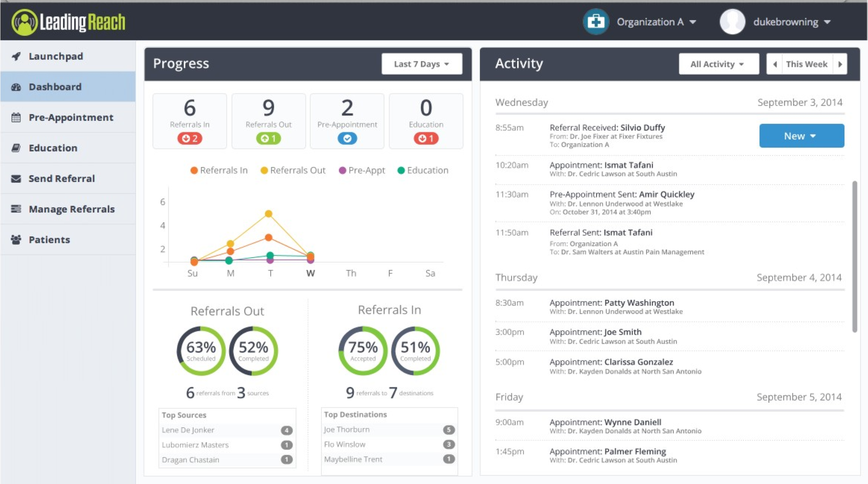The height and width of the screenshot is (484, 868).
Task: Toggle the Referrals In chart legend
Action: [219, 170]
